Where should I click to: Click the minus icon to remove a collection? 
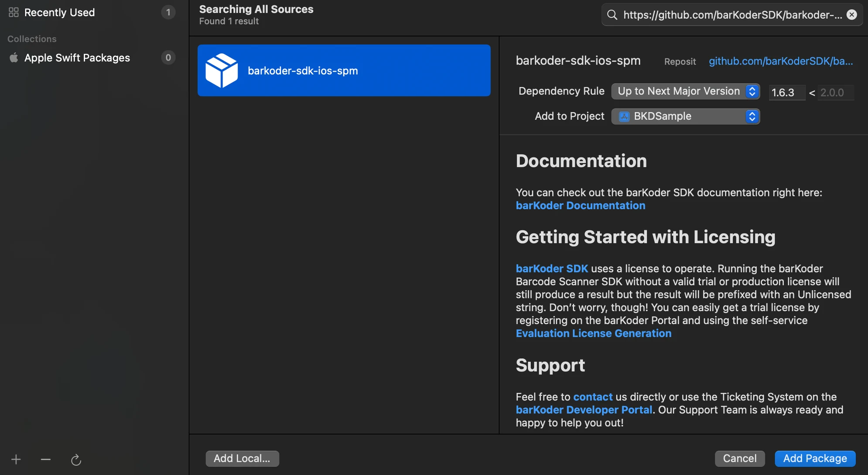click(x=46, y=459)
